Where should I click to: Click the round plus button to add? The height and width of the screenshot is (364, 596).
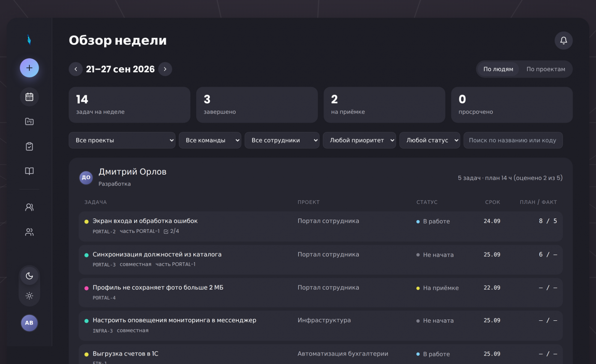29,68
